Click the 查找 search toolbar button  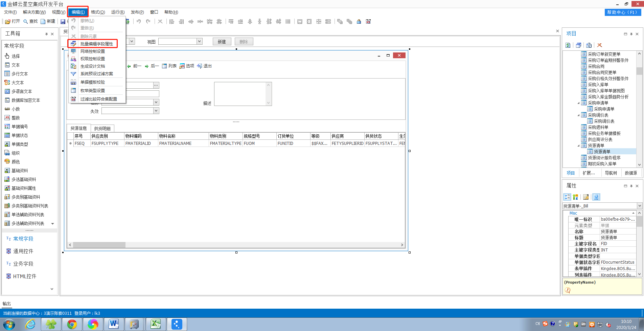tap(30, 21)
